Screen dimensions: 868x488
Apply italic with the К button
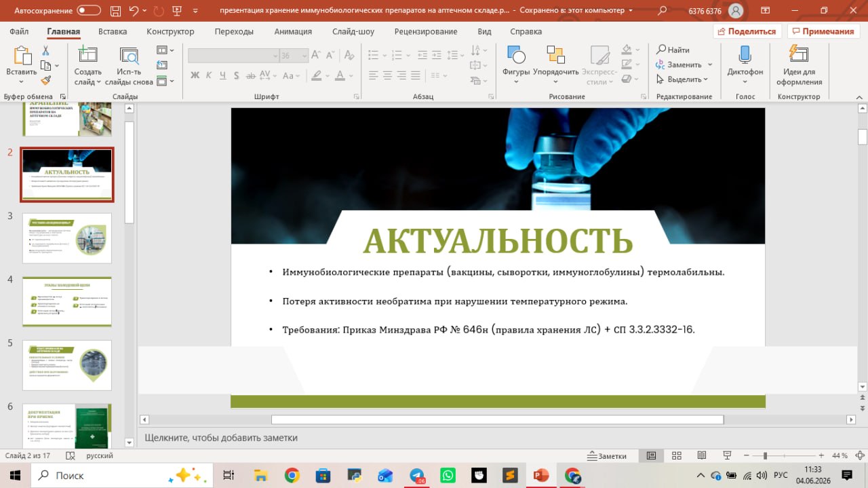(x=209, y=75)
